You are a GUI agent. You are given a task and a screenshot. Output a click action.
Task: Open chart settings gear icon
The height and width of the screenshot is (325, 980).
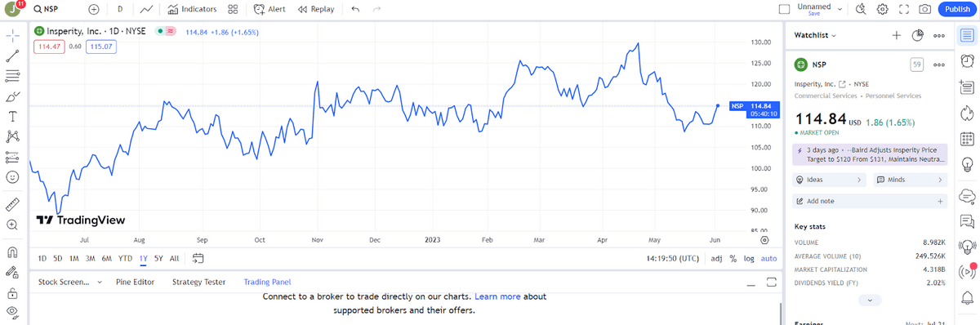pyautogui.click(x=882, y=9)
